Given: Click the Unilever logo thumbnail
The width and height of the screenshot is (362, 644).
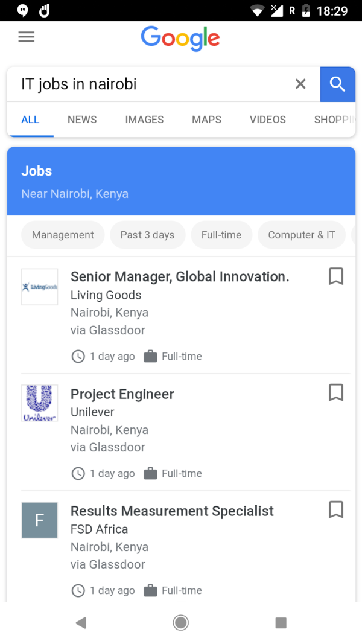Looking at the screenshot, I should coord(39,403).
